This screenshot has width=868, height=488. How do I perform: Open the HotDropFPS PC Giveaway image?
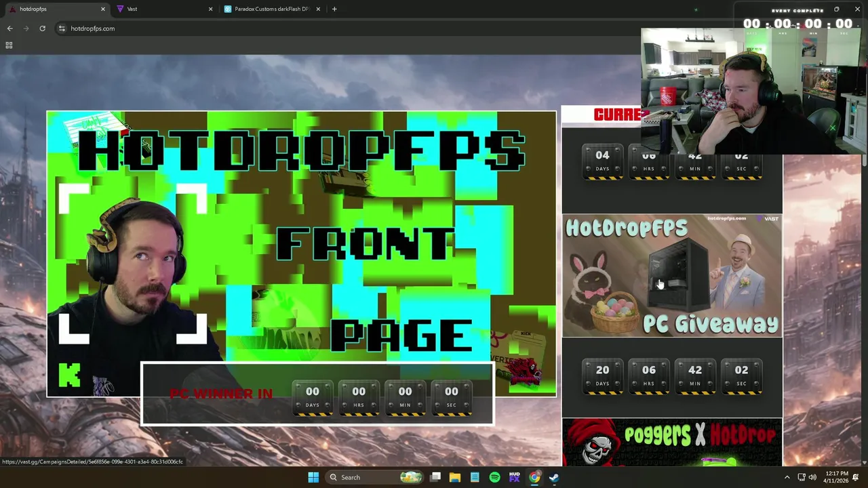click(672, 275)
